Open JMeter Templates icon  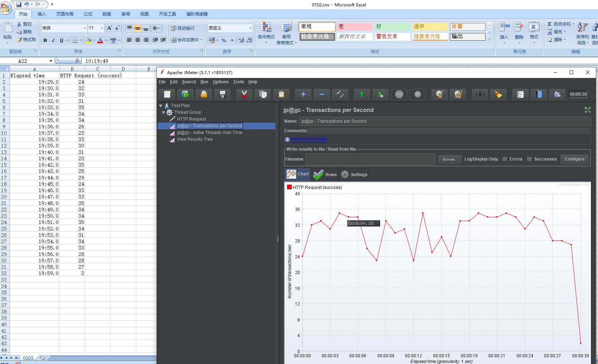pyautogui.click(x=185, y=94)
